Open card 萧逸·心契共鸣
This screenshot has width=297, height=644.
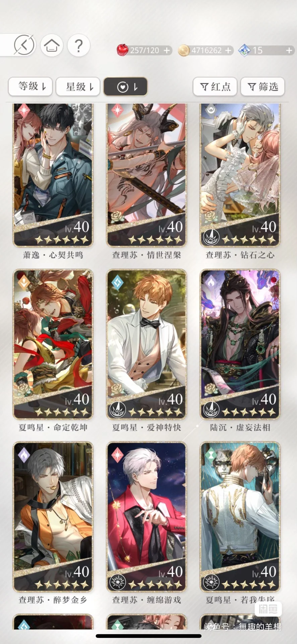click(x=53, y=175)
